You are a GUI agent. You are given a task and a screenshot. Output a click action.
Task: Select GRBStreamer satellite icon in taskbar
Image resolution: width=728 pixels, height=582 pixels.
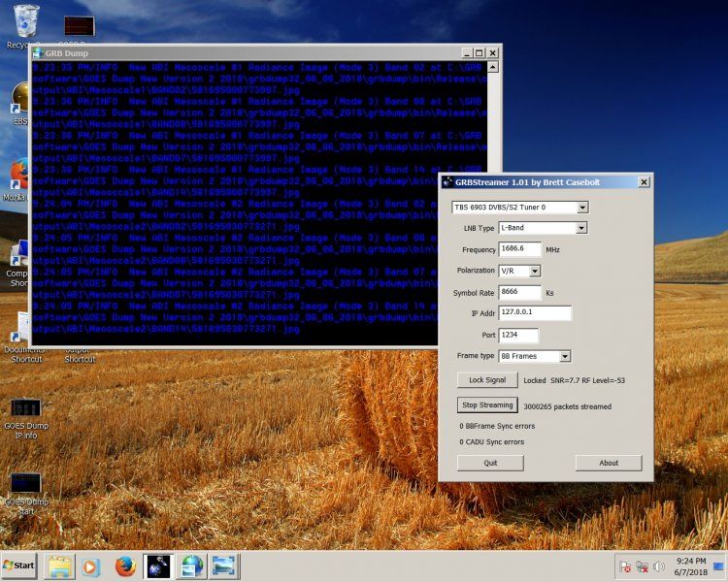[157, 566]
